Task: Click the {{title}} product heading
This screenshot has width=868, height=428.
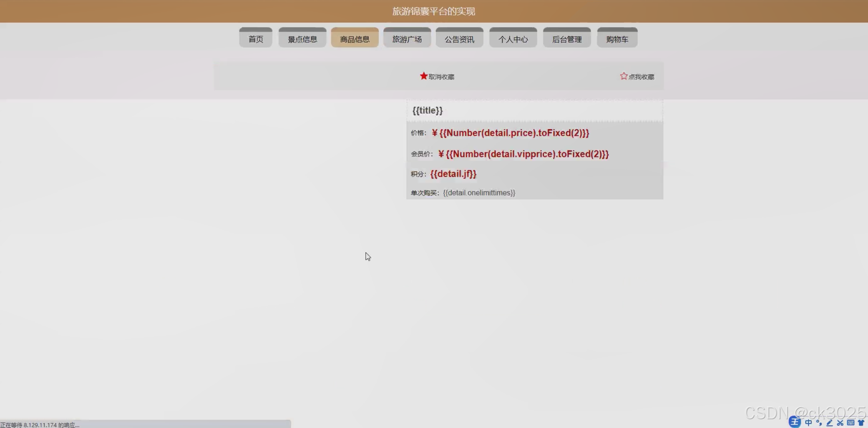Action: 427,111
